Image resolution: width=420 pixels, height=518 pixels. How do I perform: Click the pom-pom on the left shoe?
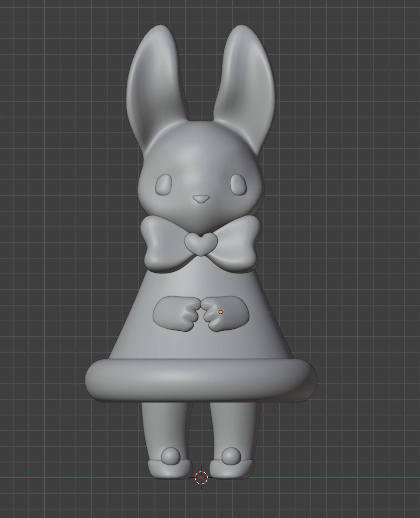[171, 456]
